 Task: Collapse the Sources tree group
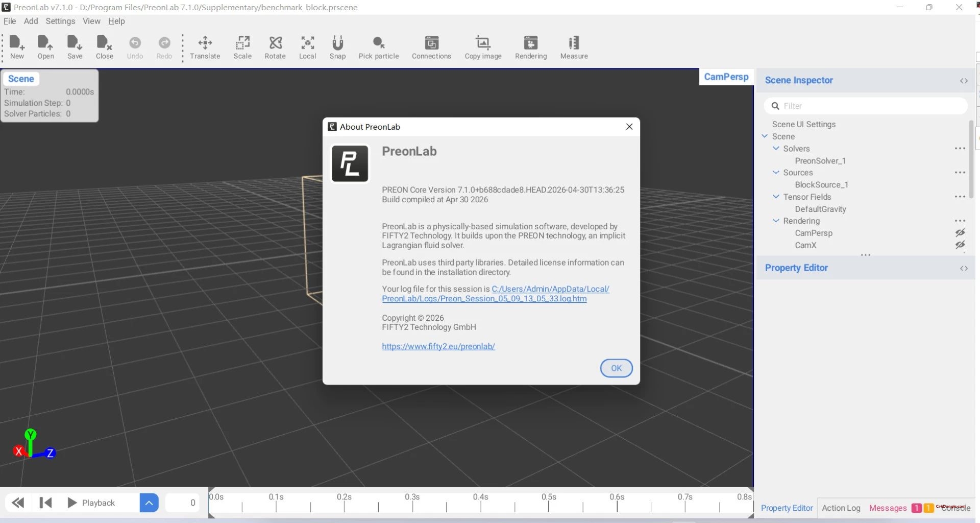776,173
